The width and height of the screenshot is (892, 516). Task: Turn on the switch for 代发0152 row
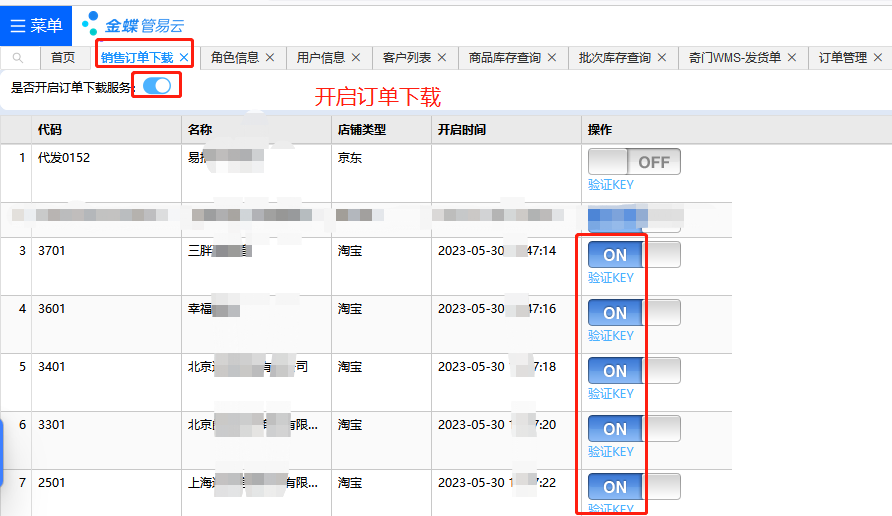click(634, 162)
